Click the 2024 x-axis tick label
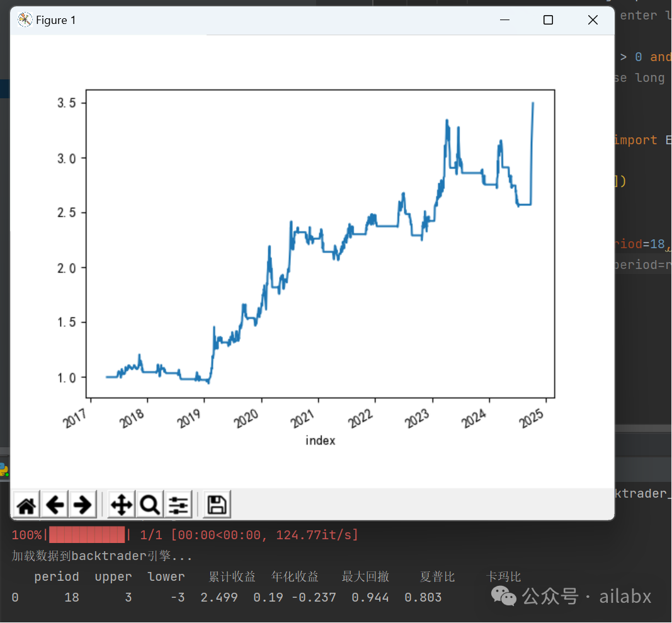Image resolution: width=672 pixels, height=623 pixels. point(474,418)
